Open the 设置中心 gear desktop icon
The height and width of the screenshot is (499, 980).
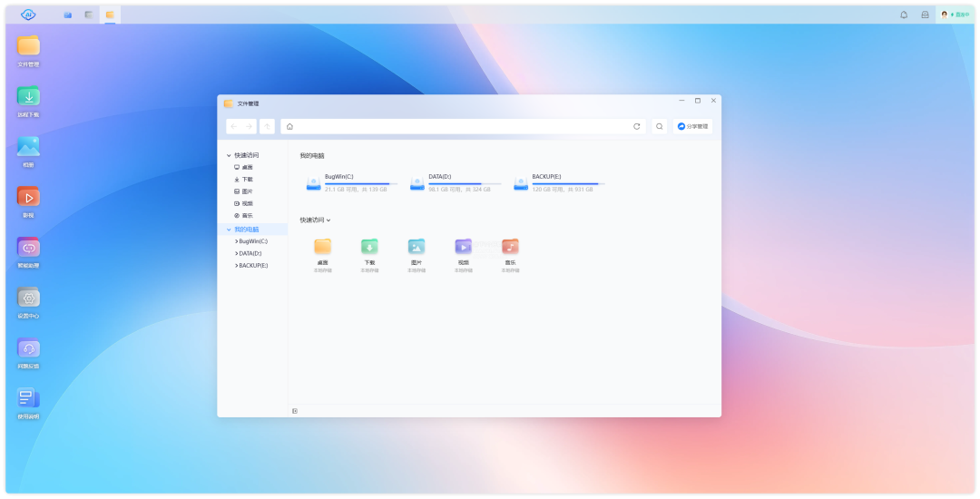pos(28,298)
